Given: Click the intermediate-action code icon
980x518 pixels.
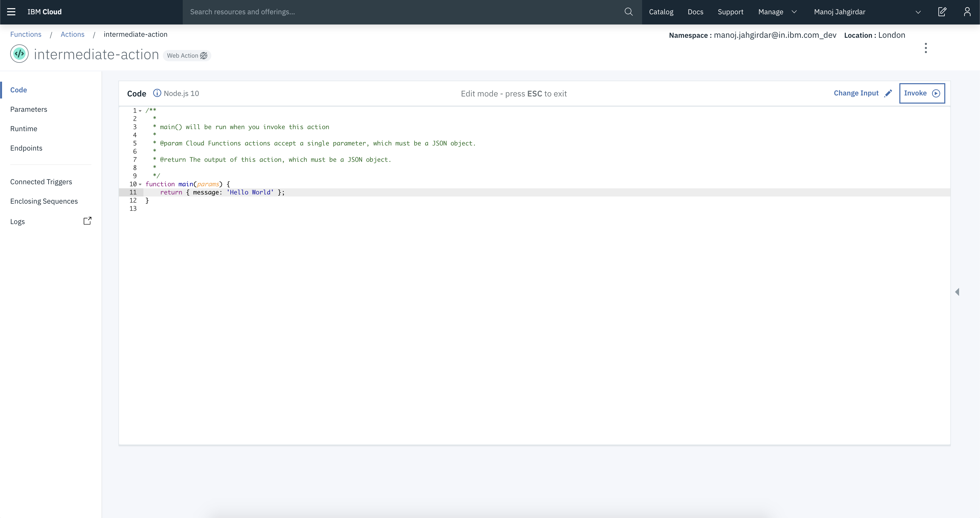Looking at the screenshot, I should pos(19,54).
